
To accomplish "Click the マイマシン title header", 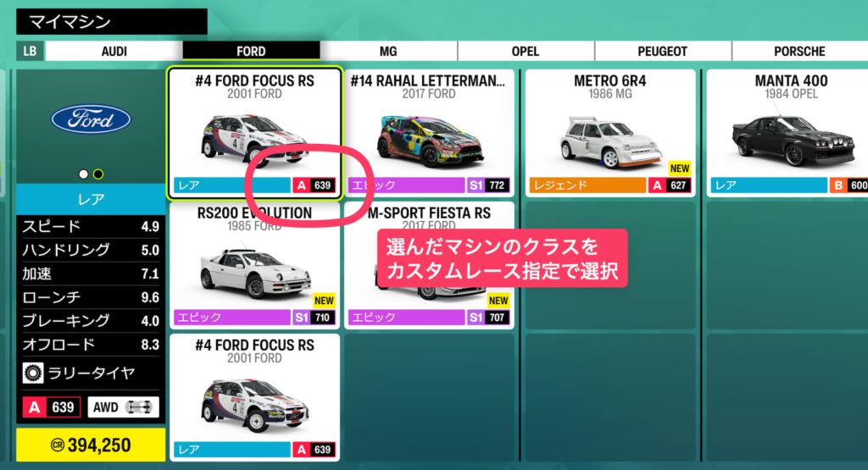I will pyautogui.click(x=112, y=21).
